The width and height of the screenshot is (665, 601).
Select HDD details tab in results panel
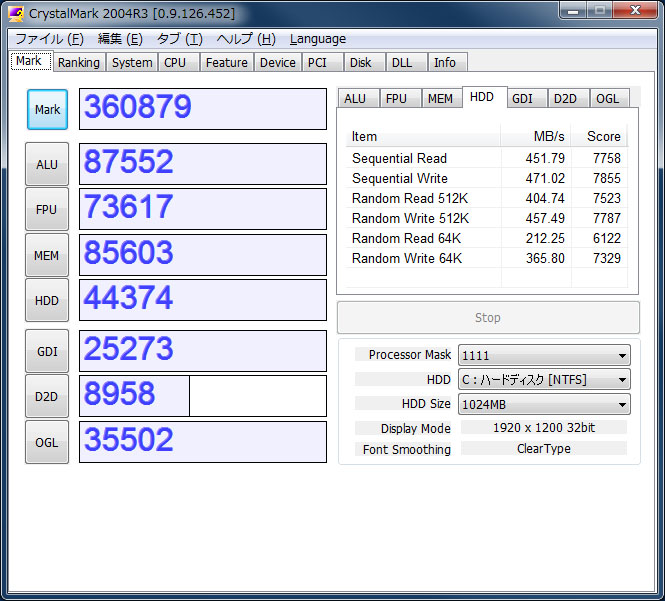point(484,97)
